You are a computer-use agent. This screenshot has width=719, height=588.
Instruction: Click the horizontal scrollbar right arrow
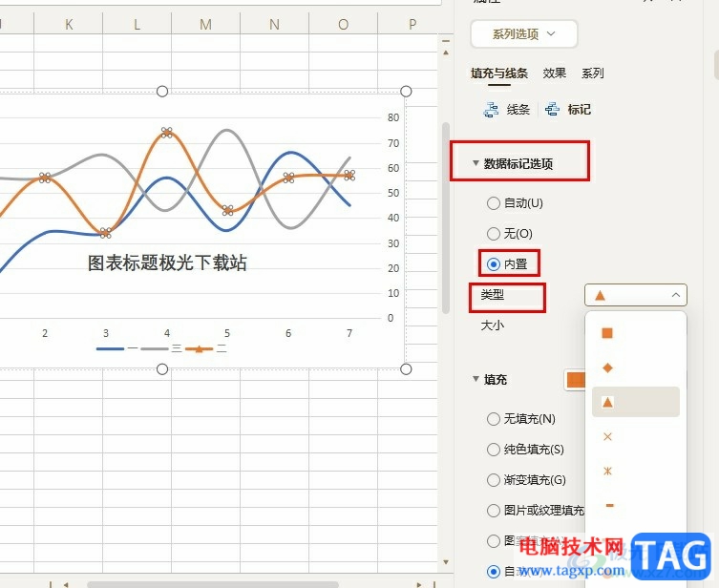419,585
